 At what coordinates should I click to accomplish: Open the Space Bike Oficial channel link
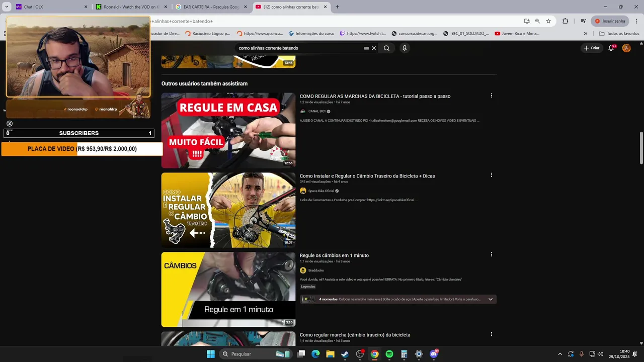point(321,191)
